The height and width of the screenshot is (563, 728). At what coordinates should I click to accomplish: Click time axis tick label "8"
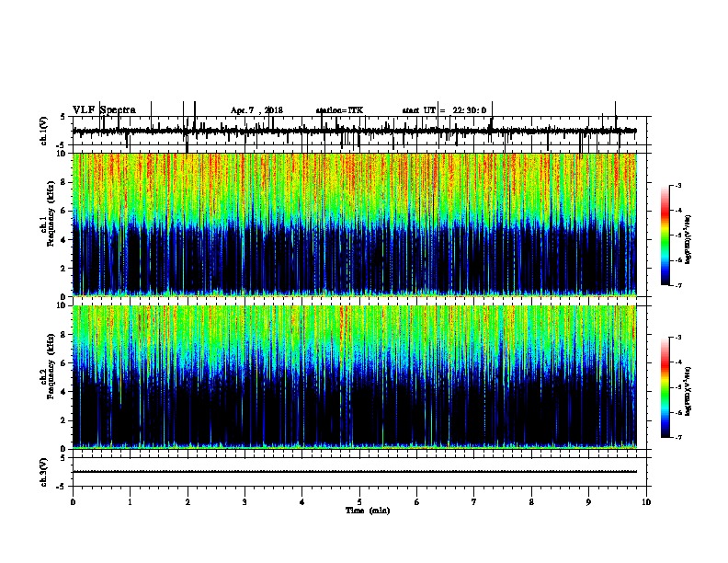click(531, 502)
